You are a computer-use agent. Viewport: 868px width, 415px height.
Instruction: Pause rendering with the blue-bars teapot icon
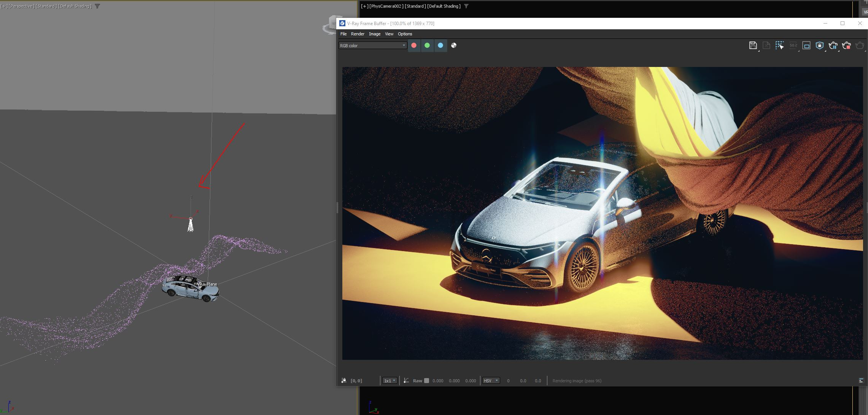(833, 46)
